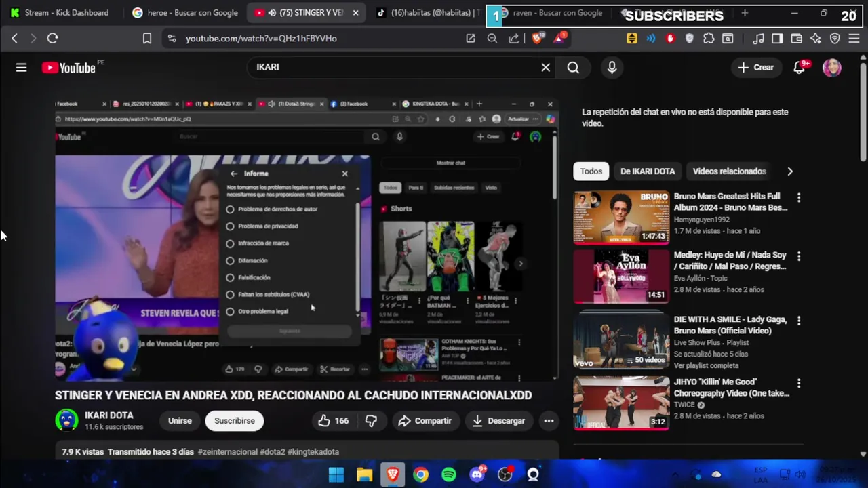868x488 pixels.
Task: Open more actions under the video
Action: coord(549,421)
